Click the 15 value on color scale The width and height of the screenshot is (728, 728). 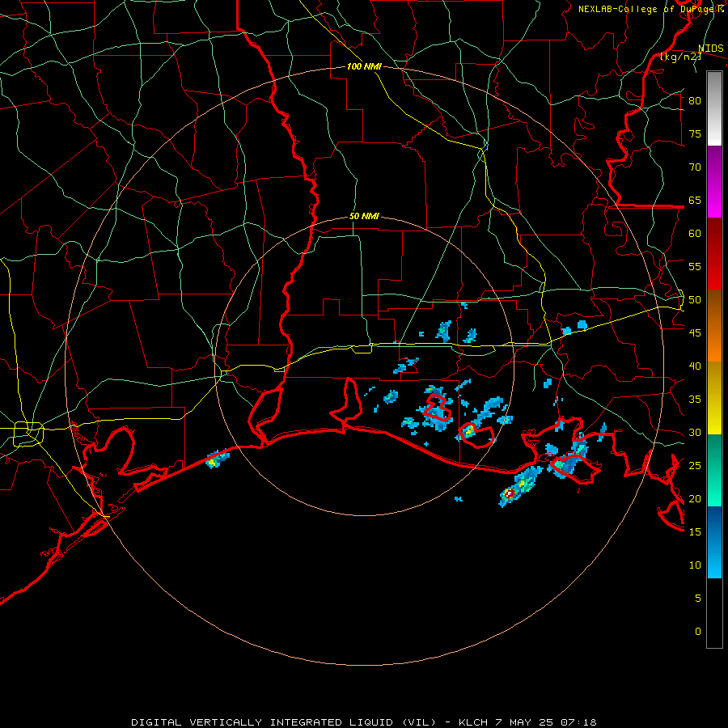click(x=695, y=532)
